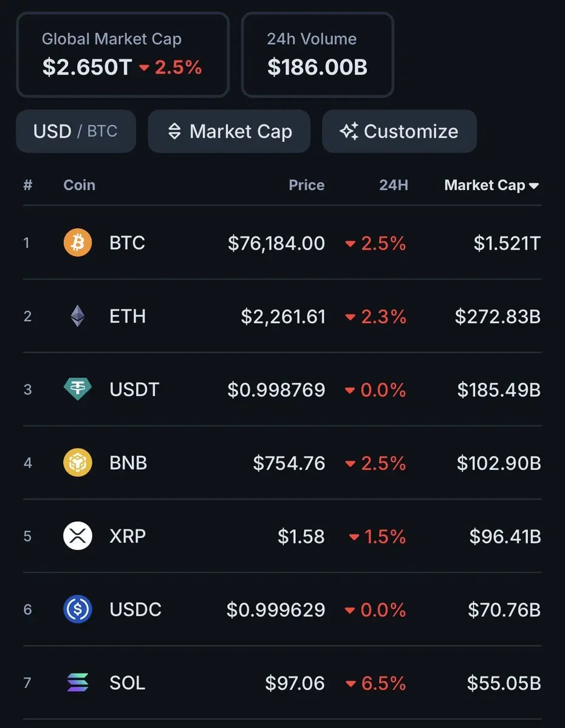Sort by the Coin column header
Screen dimensions: 565x728
79,185
